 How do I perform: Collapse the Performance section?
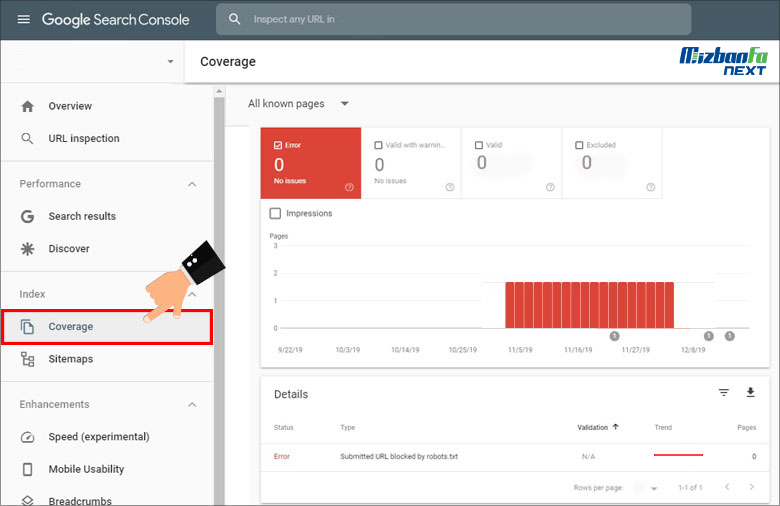point(192,184)
